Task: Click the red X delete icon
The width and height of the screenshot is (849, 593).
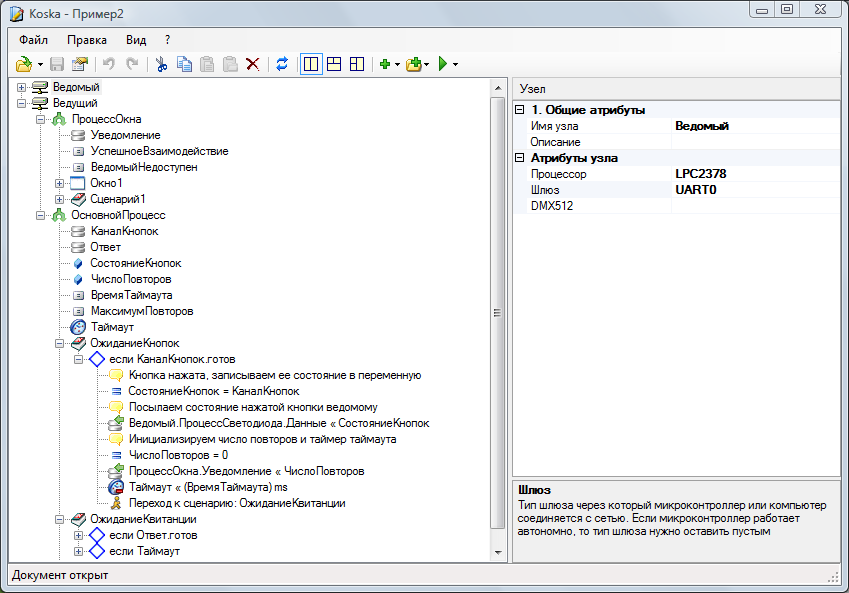Action: click(x=253, y=64)
